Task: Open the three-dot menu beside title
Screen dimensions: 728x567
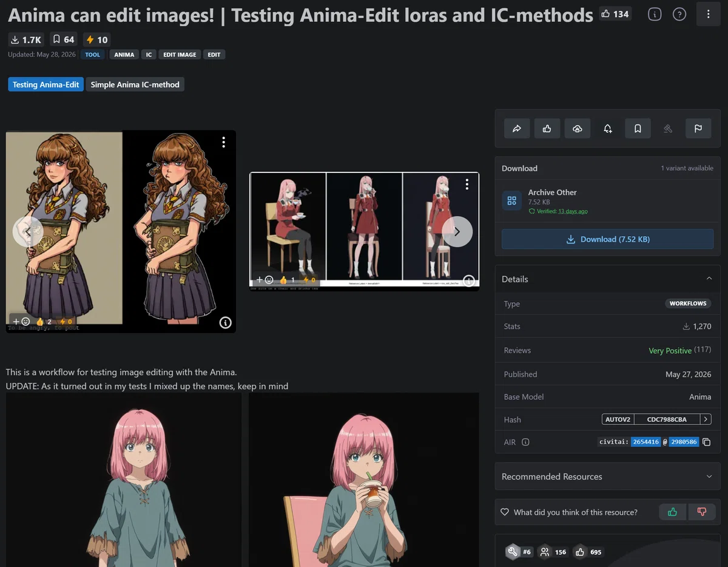Action: pos(708,14)
